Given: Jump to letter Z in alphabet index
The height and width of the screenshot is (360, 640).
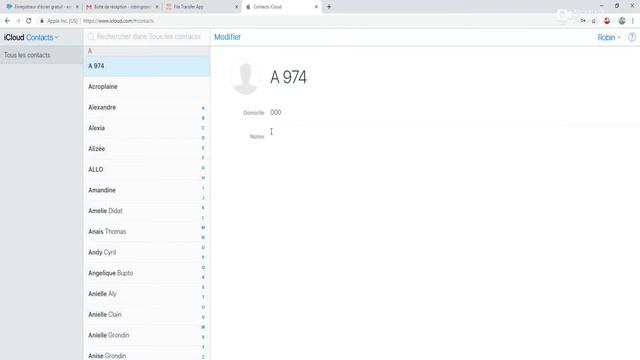Looking at the screenshot, I should (x=203, y=357).
